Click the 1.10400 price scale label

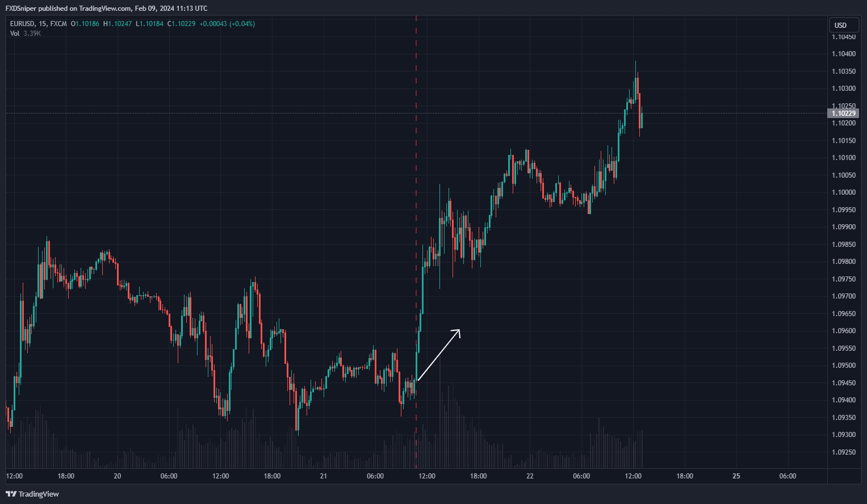(844, 54)
